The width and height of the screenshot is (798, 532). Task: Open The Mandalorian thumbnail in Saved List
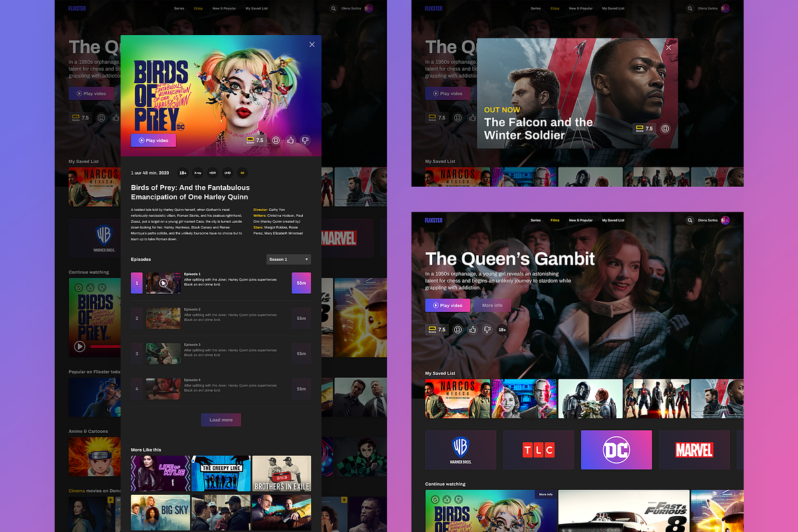[591, 399]
